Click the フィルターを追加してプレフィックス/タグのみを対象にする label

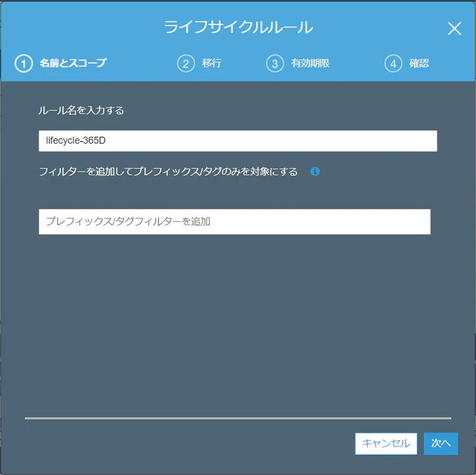click(x=168, y=172)
